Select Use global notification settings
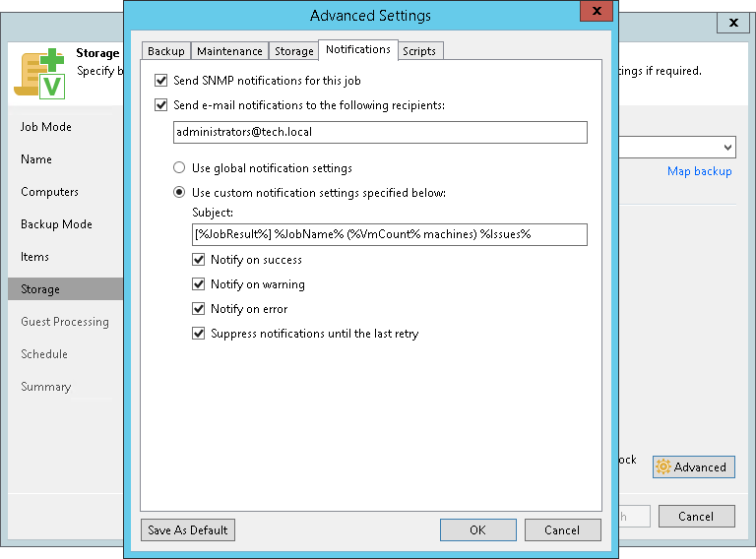Image resolution: width=756 pixels, height=559 pixels. click(x=179, y=168)
